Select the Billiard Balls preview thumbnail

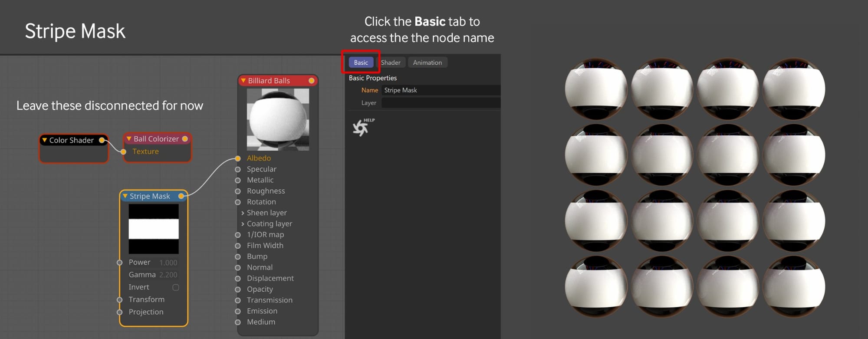(x=278, y=119)
